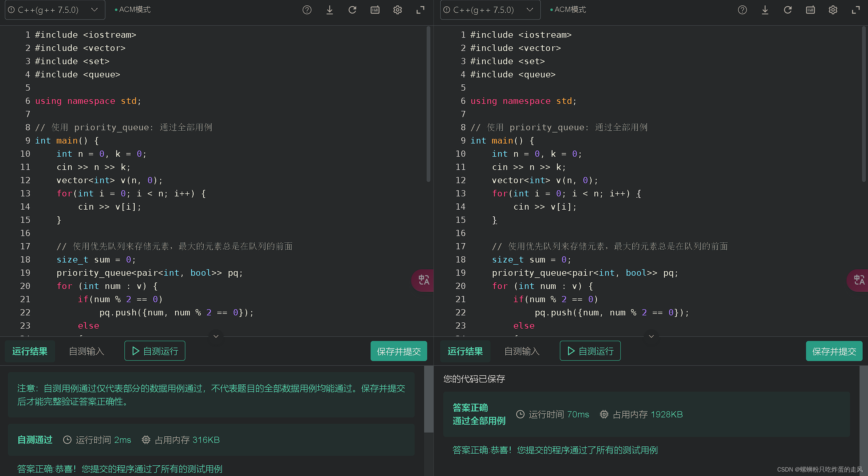Reset code refresh icon in left editor
Screen dimensions: 868x476
352,10
